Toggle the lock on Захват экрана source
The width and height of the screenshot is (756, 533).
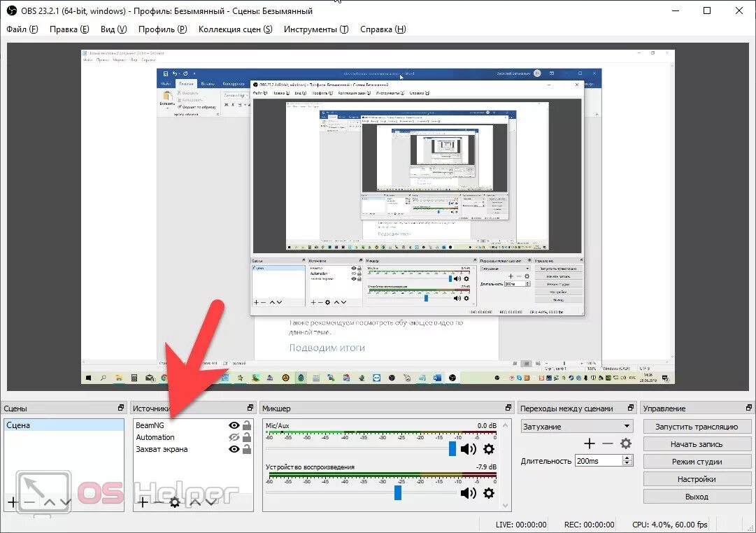click(x=247, y=448)
